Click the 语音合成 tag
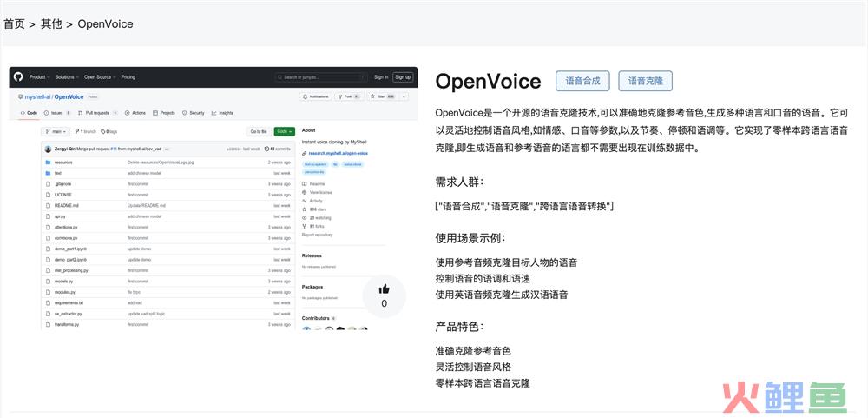This screenshot has height=418, width=868. [x=582, y=81]
